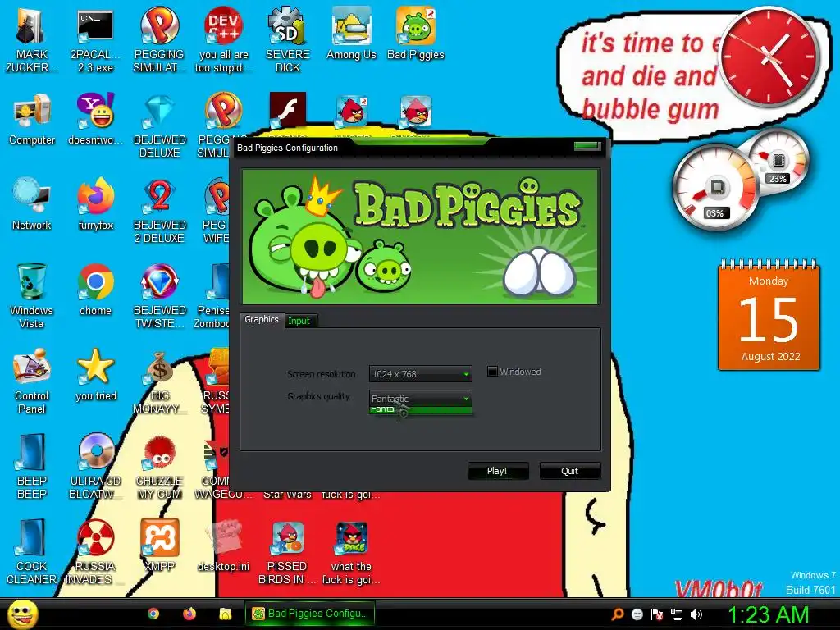Select the MARK ZUCKER... desktop icon

tap(31, 40)
